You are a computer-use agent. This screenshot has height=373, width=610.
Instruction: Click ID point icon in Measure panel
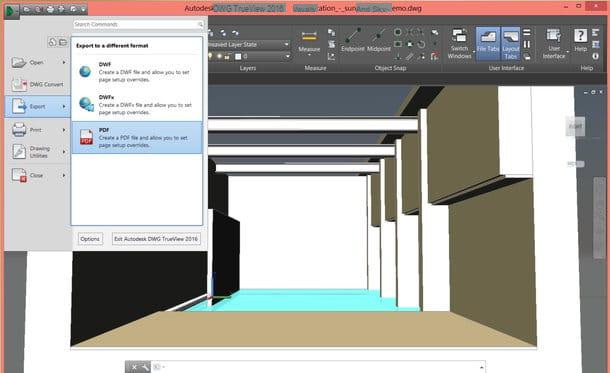click(331, 57)
